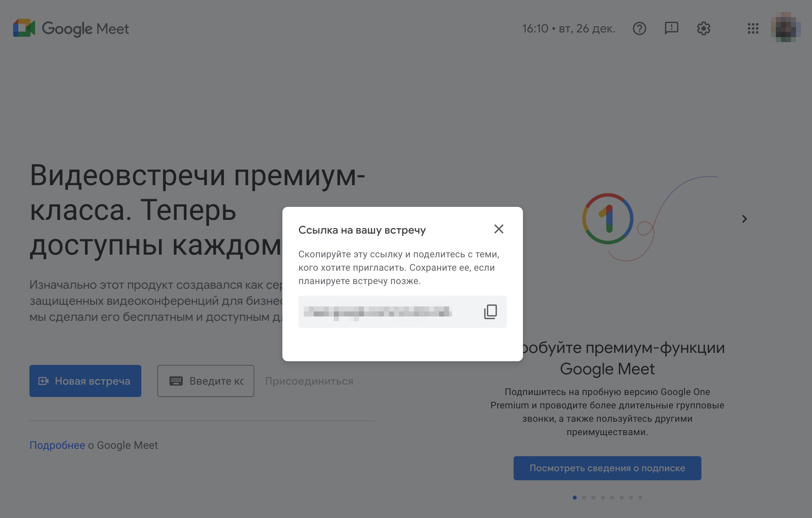This screenshot has width=812, height=518.
Task: Select the last carousel dot
Action: pyautogui.click(x=640, y=497)
